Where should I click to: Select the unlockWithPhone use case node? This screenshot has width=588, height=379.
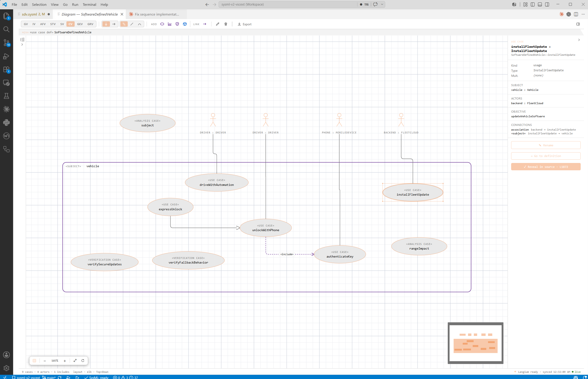pyautogui.click(x=266, y=228)
